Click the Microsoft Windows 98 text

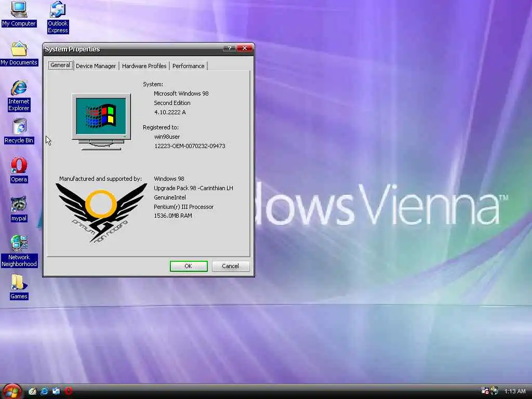(181, 94)
